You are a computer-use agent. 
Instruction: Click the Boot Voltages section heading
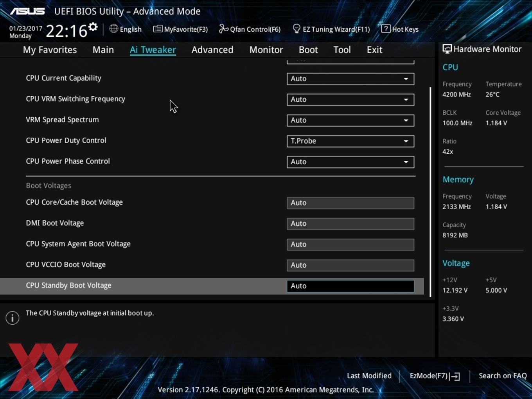pyautogui.click(x=49, y=185)
